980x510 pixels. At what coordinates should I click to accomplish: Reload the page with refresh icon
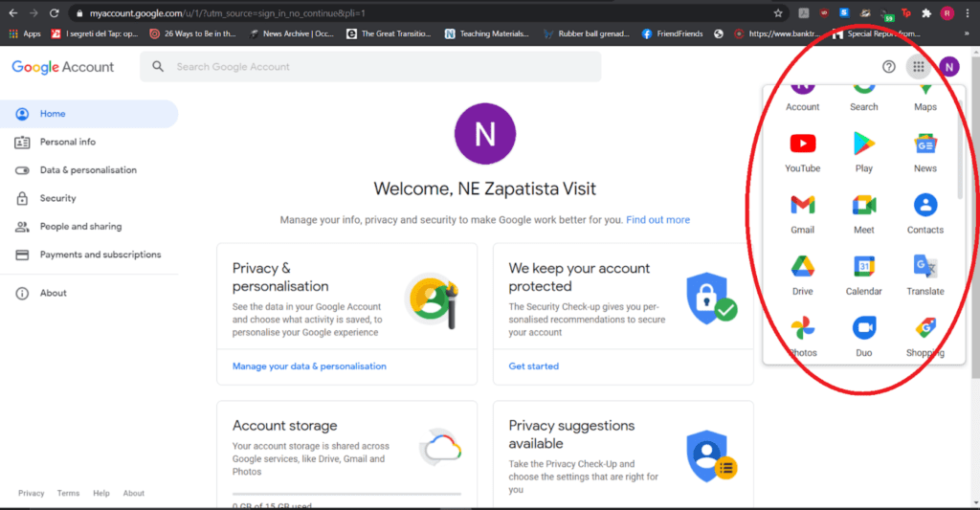point(55,13)
